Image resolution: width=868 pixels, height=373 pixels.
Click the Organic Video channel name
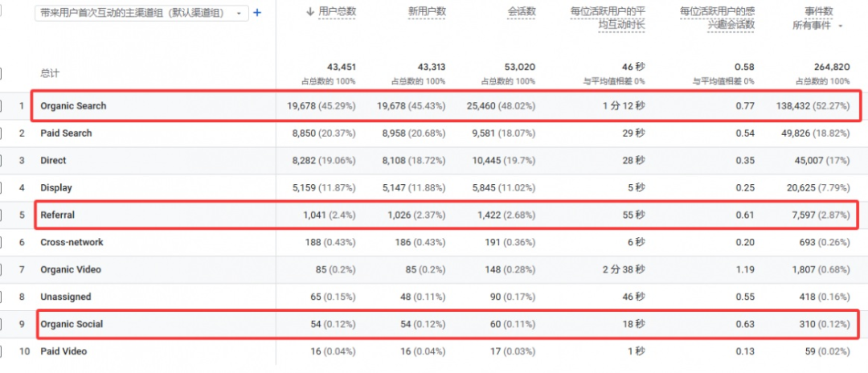[x=71, y=270]
